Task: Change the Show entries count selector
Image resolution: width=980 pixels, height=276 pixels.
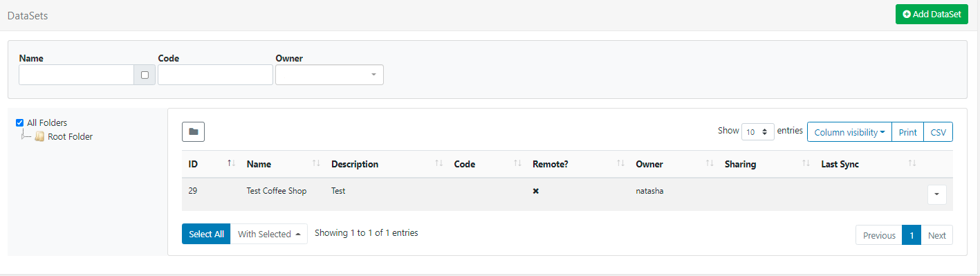Action: pos(757,131)
